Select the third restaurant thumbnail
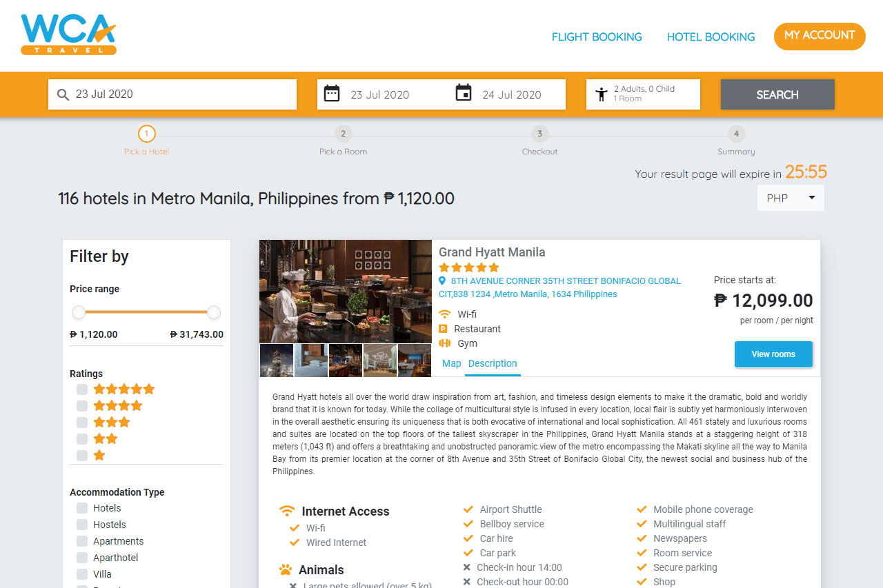The width and height of the screenshot is (883, 588). point(346,361)
